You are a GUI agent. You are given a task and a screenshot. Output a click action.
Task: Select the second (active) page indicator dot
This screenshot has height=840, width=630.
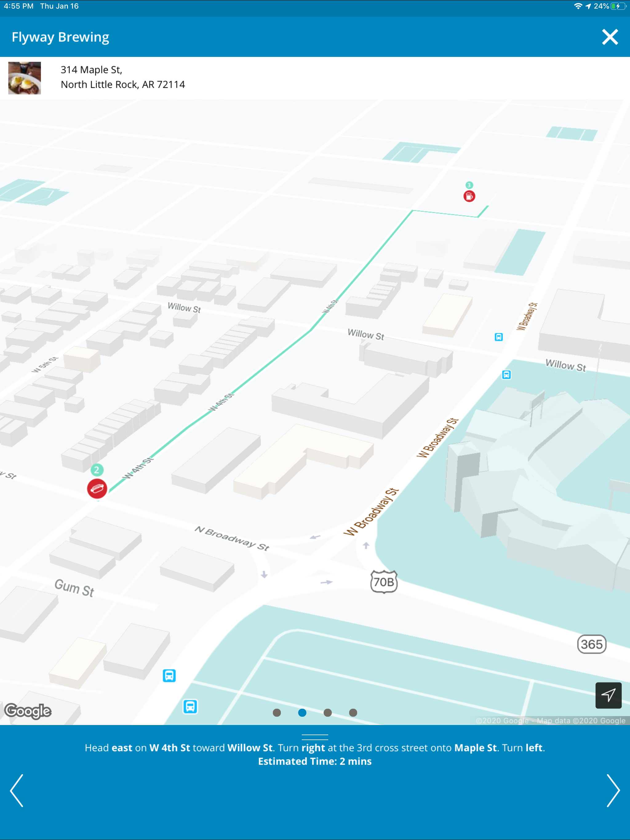tap(302, 713)
